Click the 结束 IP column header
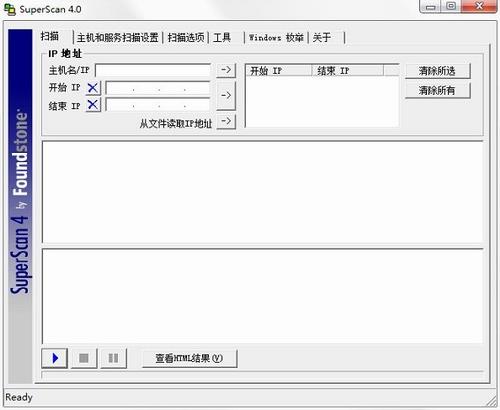 tap(347, 71)
